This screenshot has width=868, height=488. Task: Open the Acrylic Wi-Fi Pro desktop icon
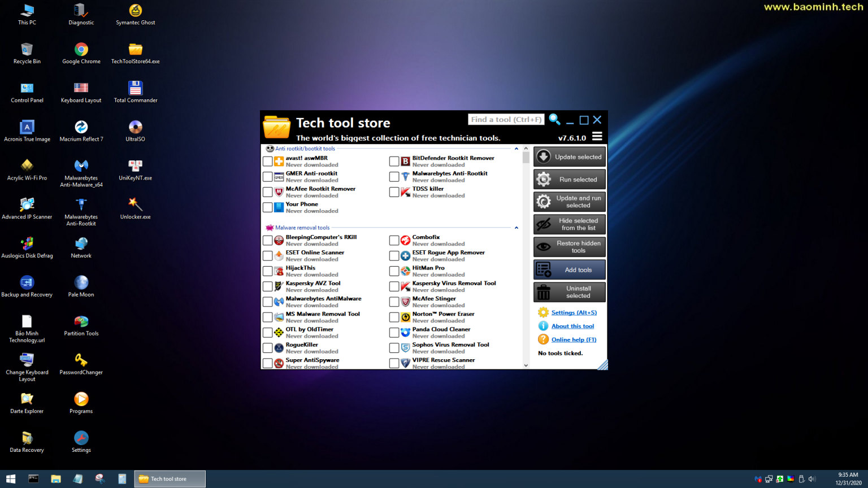(x=27, y=171)
